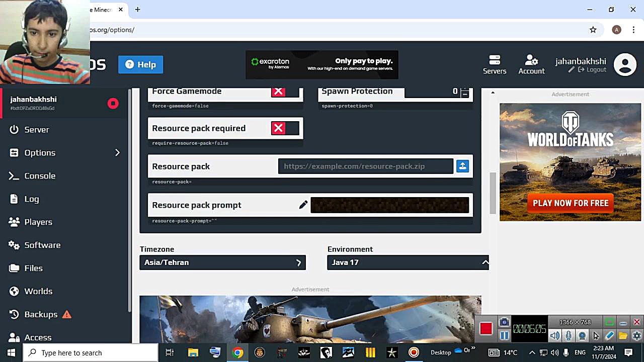Image resolution: width=644 pixels, height=362 pixels.
Task: Bookmark this page with star icon
Action: click(593, 30)
